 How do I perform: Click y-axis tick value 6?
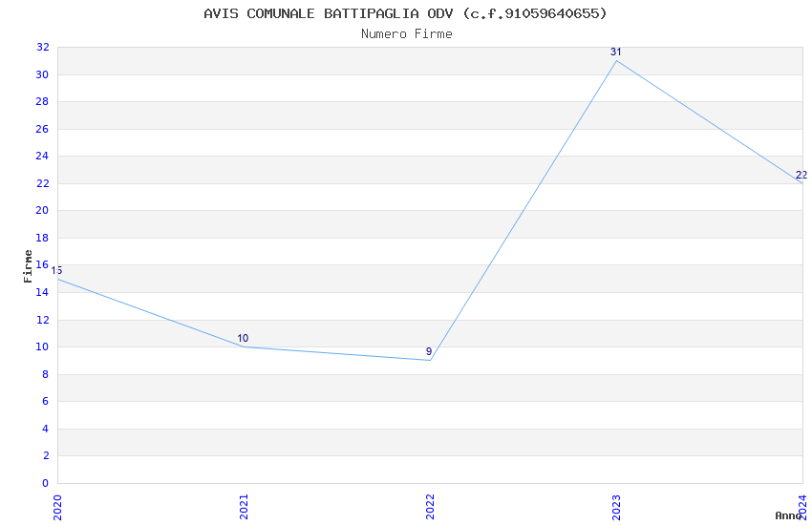(x=46, y=401)
